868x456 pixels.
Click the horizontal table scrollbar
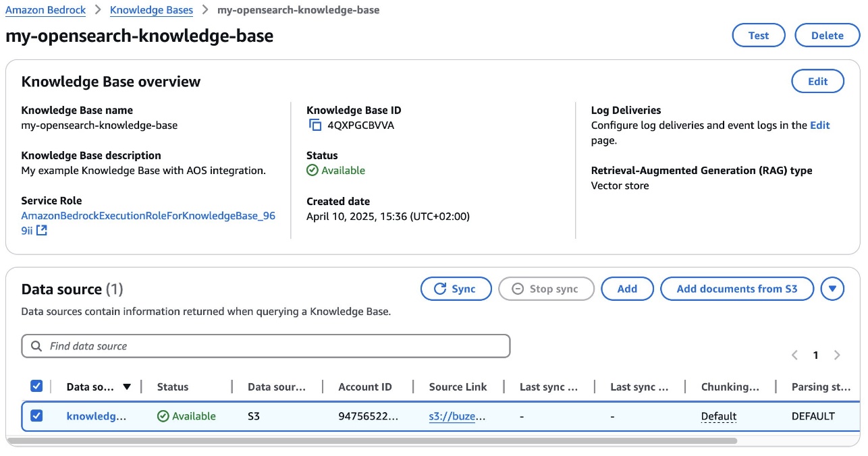(x=372, y=441)
